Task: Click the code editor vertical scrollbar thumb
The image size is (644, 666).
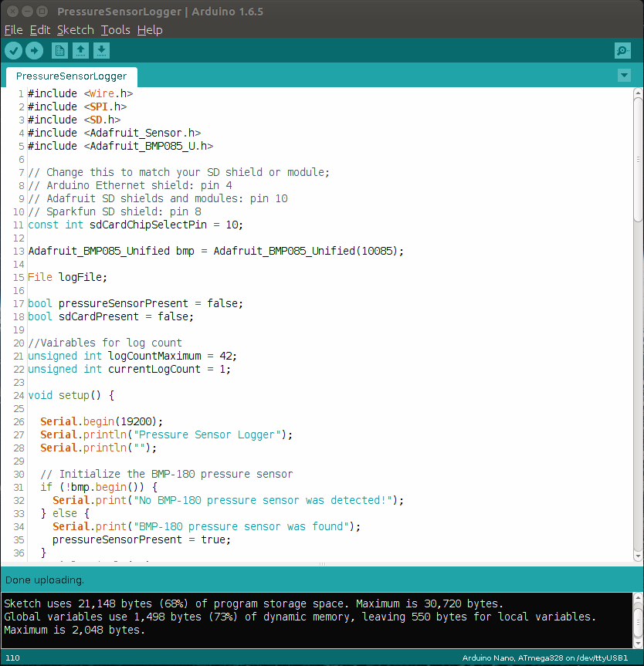Action: (638, 159)
